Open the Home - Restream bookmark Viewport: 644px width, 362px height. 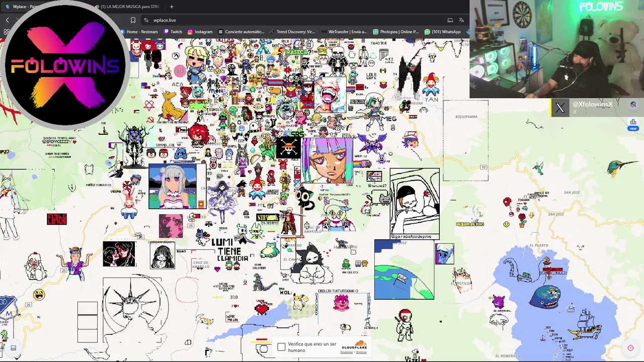pyautogui.click(x=139, y=32)
